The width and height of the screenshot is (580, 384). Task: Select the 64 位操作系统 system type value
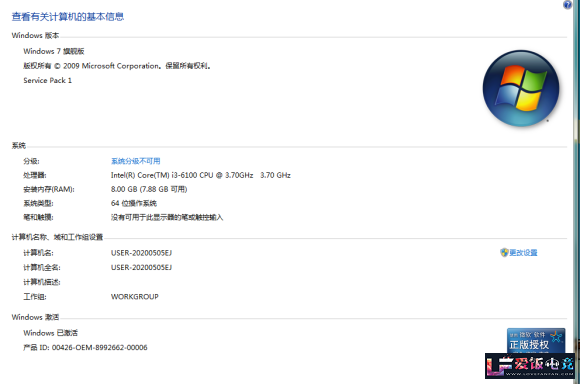pos(134,203)
